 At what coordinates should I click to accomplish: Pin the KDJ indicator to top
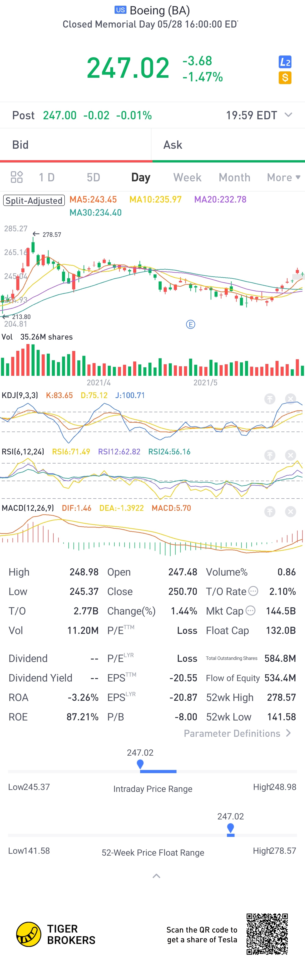point(270,399)
